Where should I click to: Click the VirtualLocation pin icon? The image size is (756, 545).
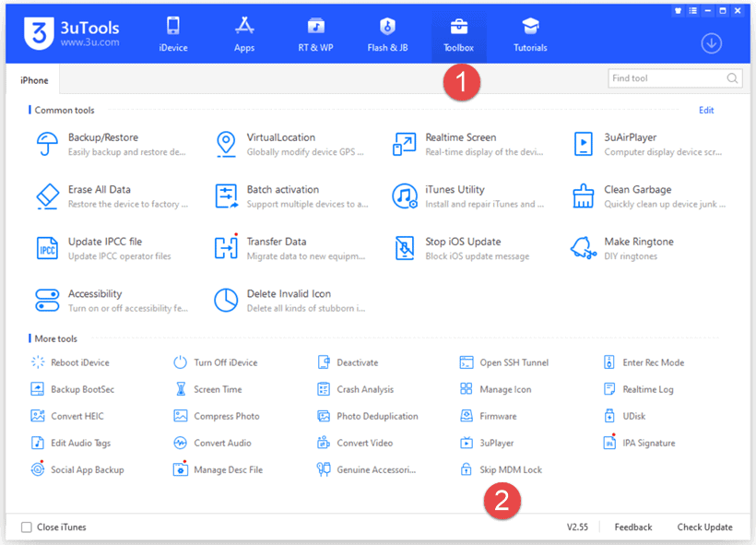click(x=226, y=144)
